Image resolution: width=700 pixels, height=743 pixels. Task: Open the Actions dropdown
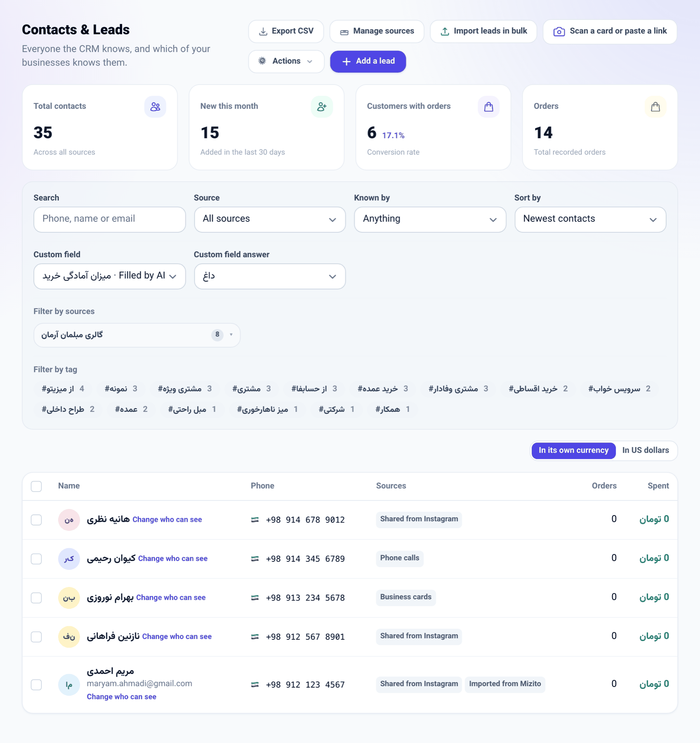click(286, 62)
